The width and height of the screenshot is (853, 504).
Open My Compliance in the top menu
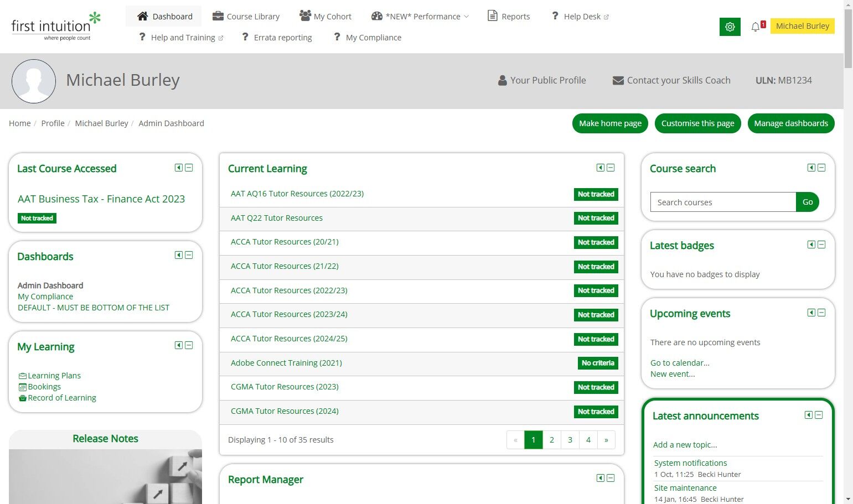click(x=368, y=38)
